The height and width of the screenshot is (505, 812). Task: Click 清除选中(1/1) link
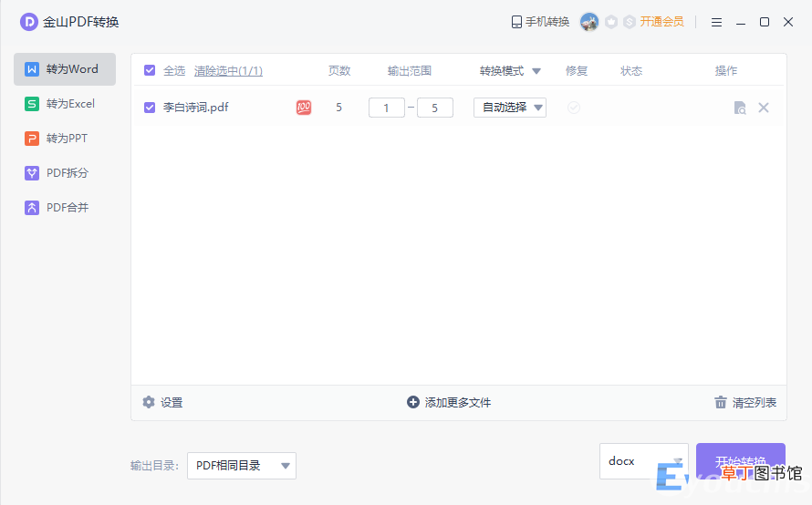tap(228, 71)
